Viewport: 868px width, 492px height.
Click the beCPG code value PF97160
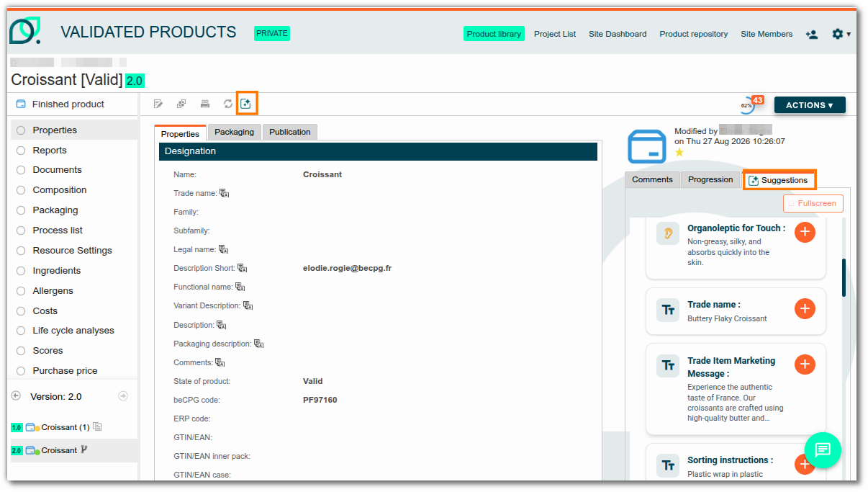pyautogui.click(x=320, y=400)
